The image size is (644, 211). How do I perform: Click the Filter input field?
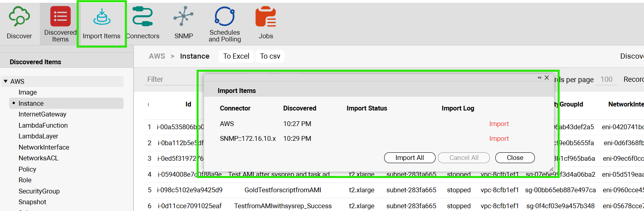pyautogui.click(x=171, y=79)
